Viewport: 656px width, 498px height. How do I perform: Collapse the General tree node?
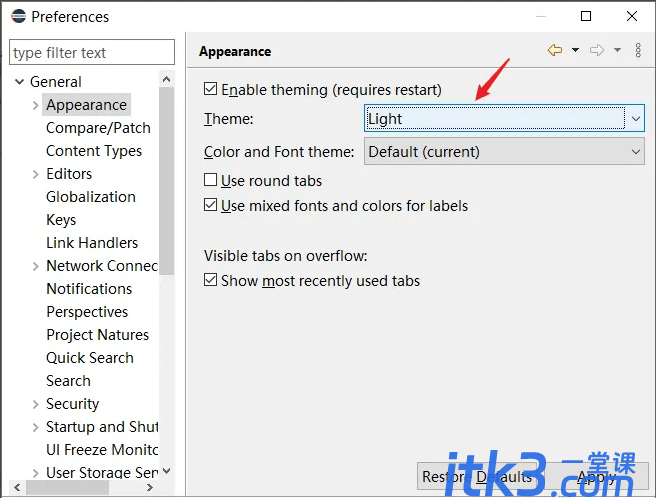coord(19,82)
